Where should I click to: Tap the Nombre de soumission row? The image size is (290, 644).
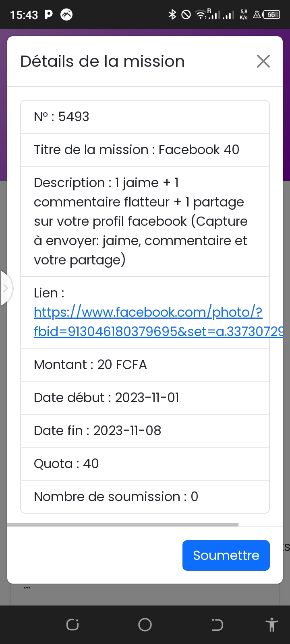coord(145,497)
